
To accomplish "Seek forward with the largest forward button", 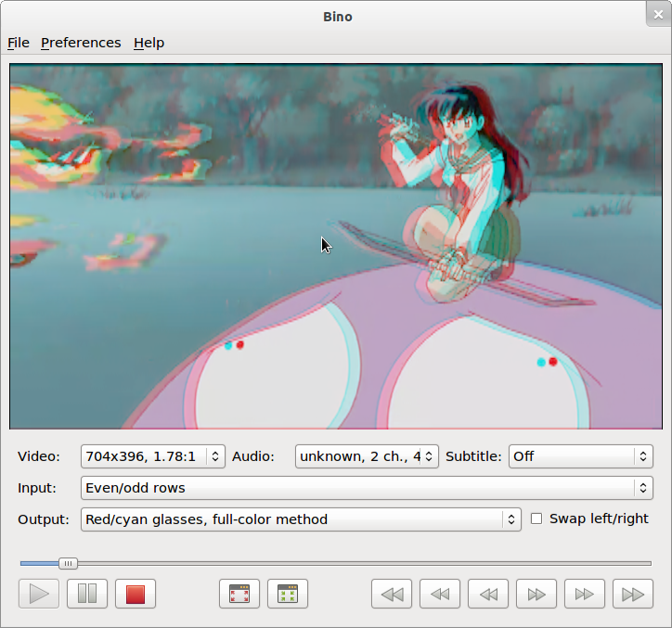I will coord(633,594).
